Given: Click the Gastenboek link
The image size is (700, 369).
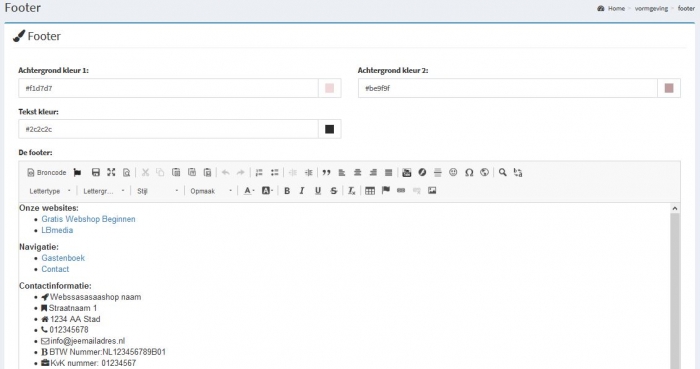Looking at the screenshot, I should pos(63,258).
